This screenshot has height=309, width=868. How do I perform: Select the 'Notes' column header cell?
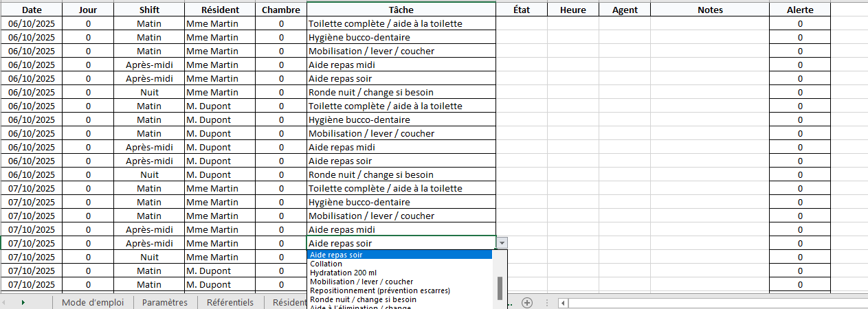tap(709, 10)
